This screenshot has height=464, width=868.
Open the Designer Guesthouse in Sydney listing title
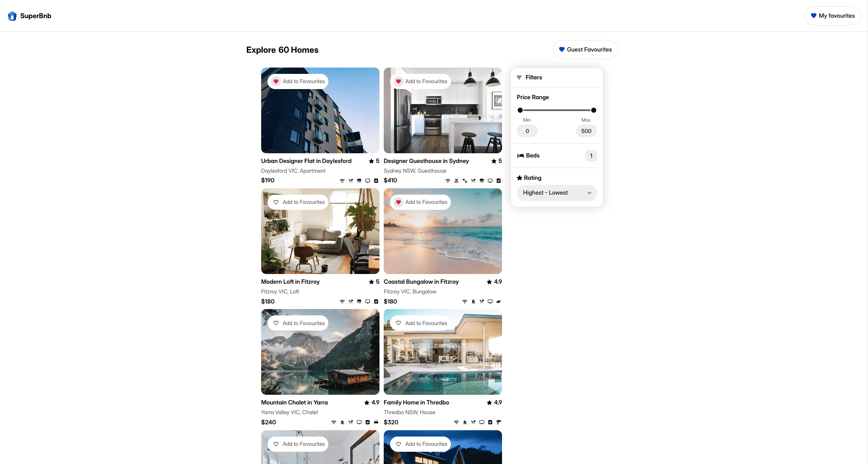(426, 161)
